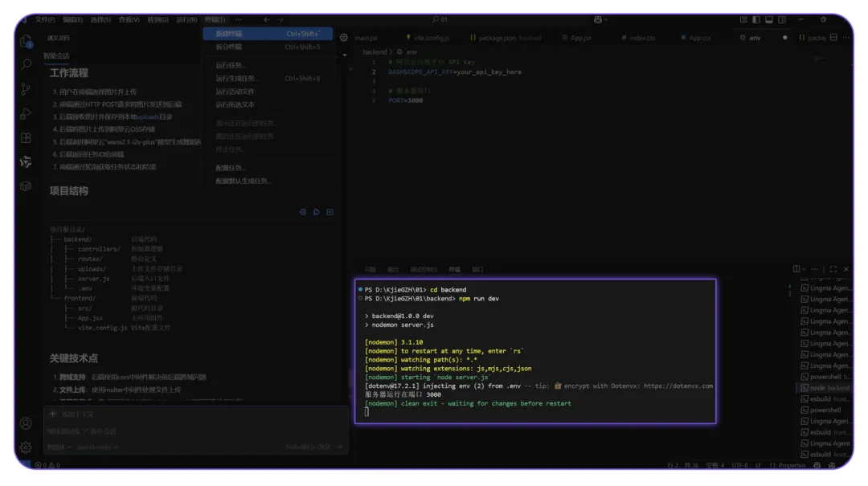This screenshot has width=868, height=486.
Task: Open the Run and Debug view
Action: click(x=26, y=113)
